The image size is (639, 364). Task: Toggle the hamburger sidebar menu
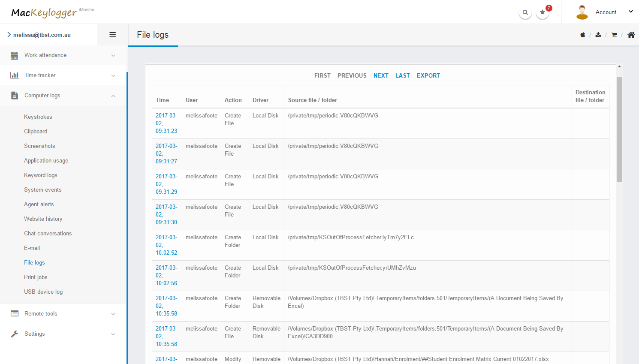click(112, 35)
